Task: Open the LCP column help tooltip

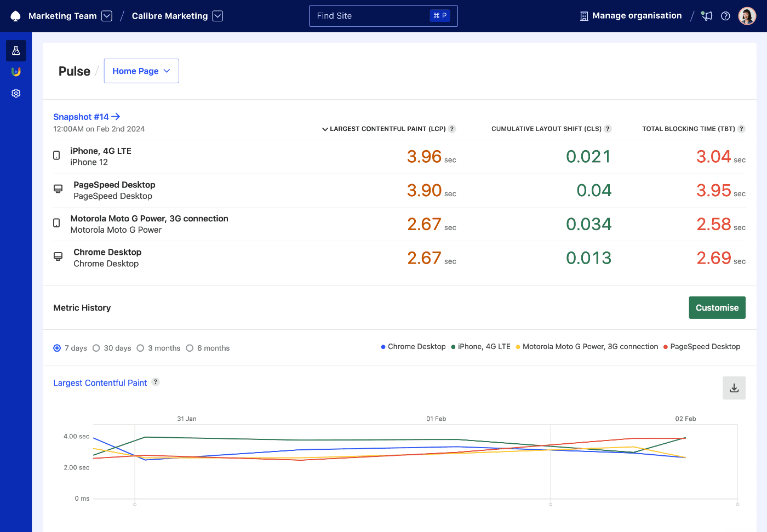Action: click(451, 129)
